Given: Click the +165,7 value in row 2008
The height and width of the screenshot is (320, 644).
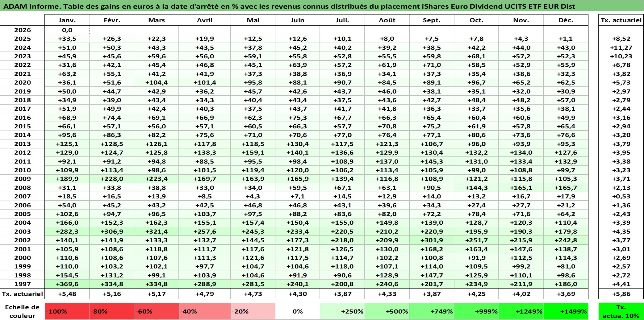Looking at the screenshot, I should coord(566,188).
